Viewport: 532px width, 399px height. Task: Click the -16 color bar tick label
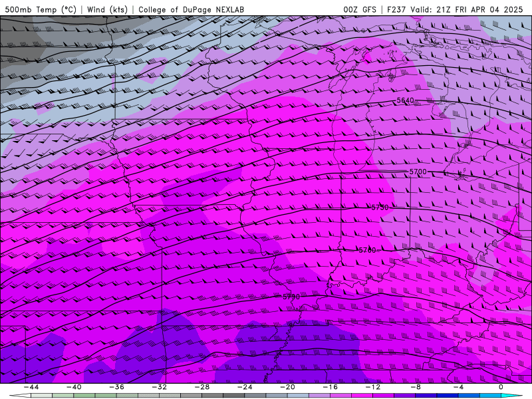click(330, 387)
